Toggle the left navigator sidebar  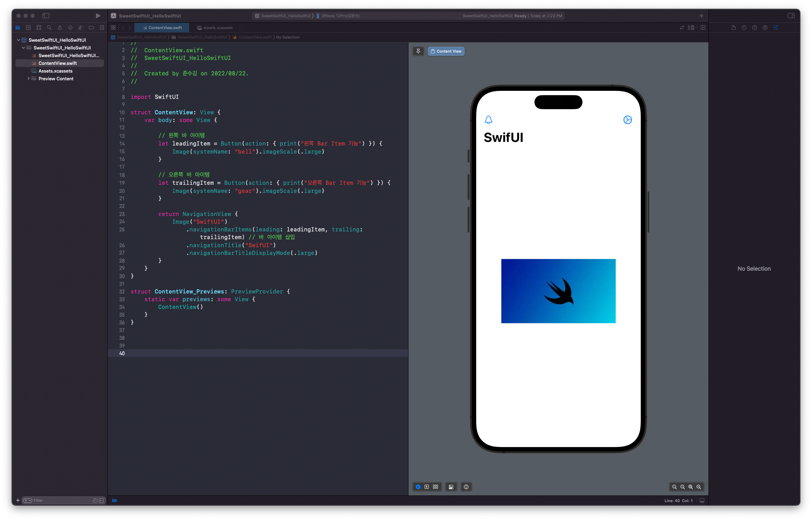coord(46,16)
